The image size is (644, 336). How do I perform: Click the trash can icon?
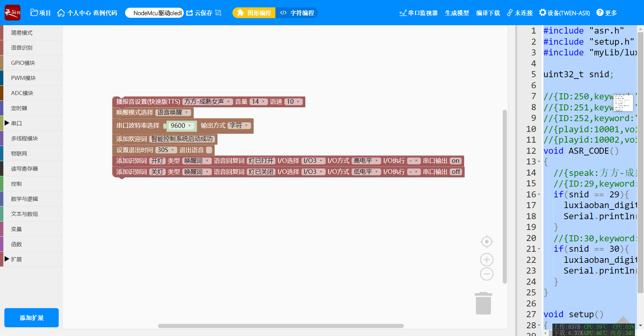pos(483,303)
